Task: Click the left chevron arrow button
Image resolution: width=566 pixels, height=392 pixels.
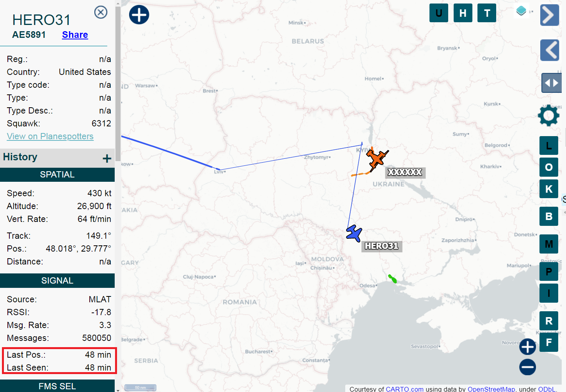Action: 550,50
